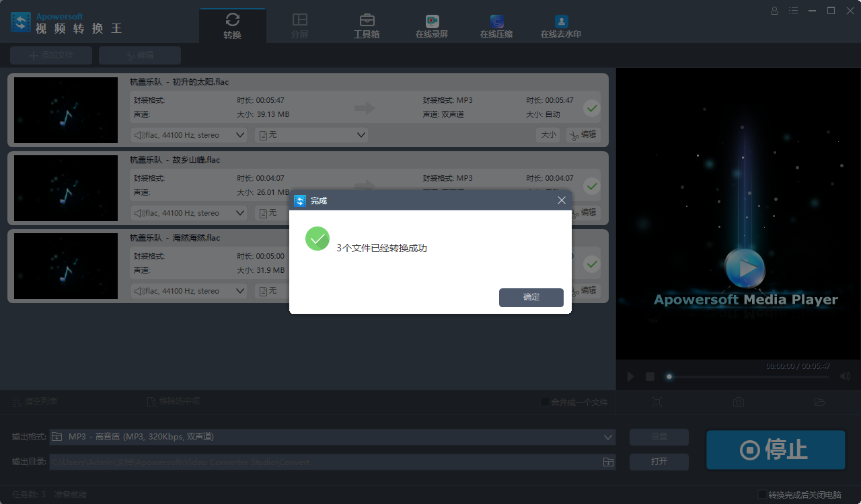Select the 在线压缩 tab
861x504 pixels.
pyautogui.click(x=496, y=26)
